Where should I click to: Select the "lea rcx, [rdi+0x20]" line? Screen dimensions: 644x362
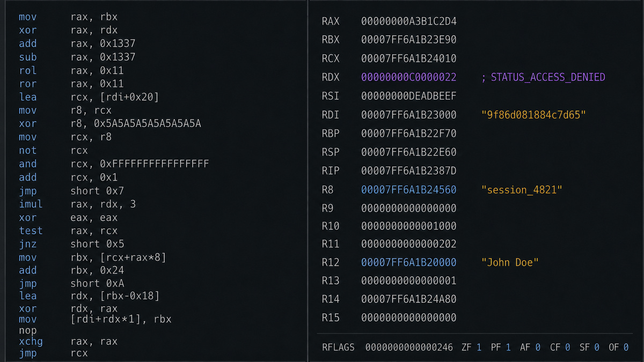(x=89, y=97)
